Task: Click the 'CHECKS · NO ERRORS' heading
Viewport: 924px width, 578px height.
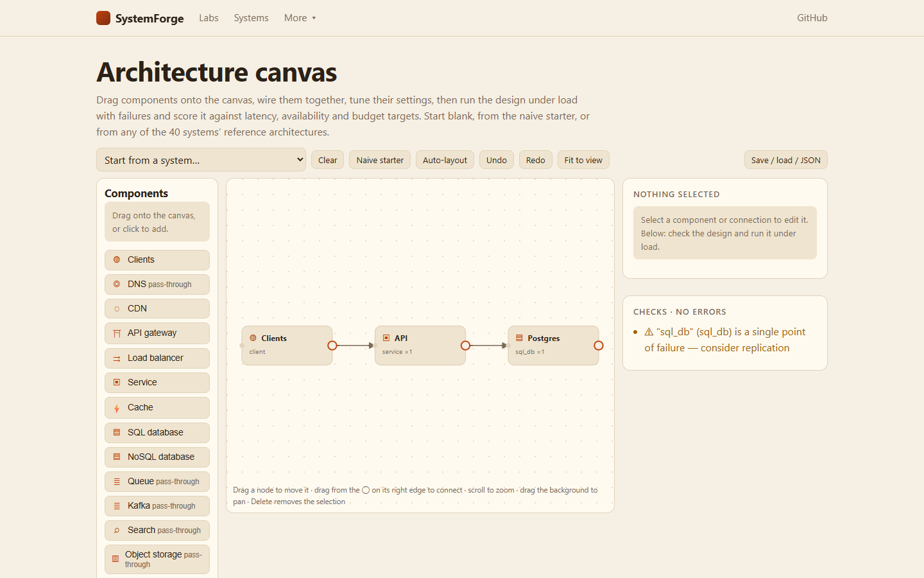Action: coord(680,312)
